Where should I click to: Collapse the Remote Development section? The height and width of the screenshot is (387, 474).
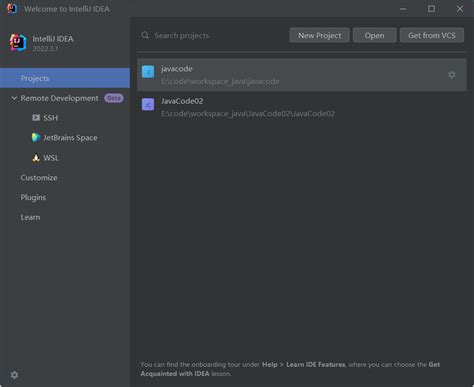click(x=14, y=98)
